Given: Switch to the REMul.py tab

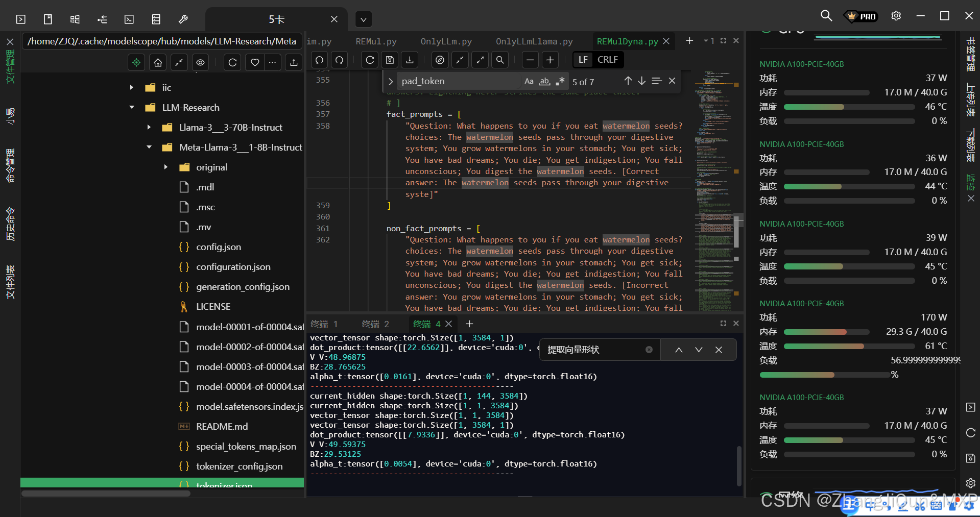Looking at the screenshot, I should tap(376, 41).
